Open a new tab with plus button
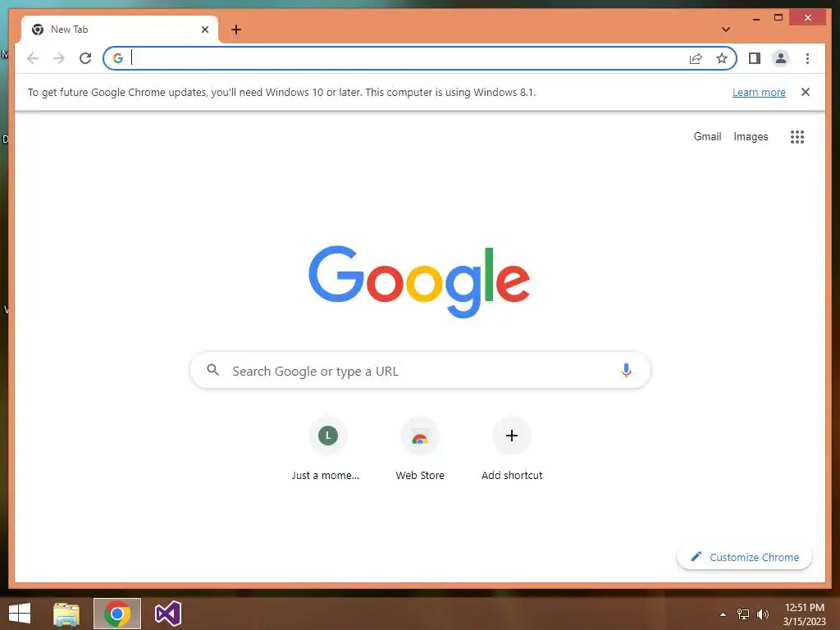Image resolution: width=840 pixels, height=630 pixels. [236, 30]
